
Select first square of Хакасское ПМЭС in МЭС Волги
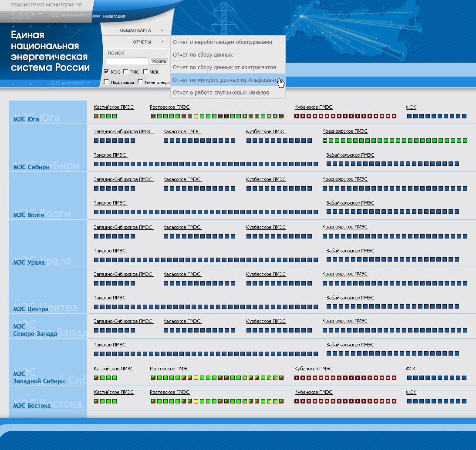(166, 188)
